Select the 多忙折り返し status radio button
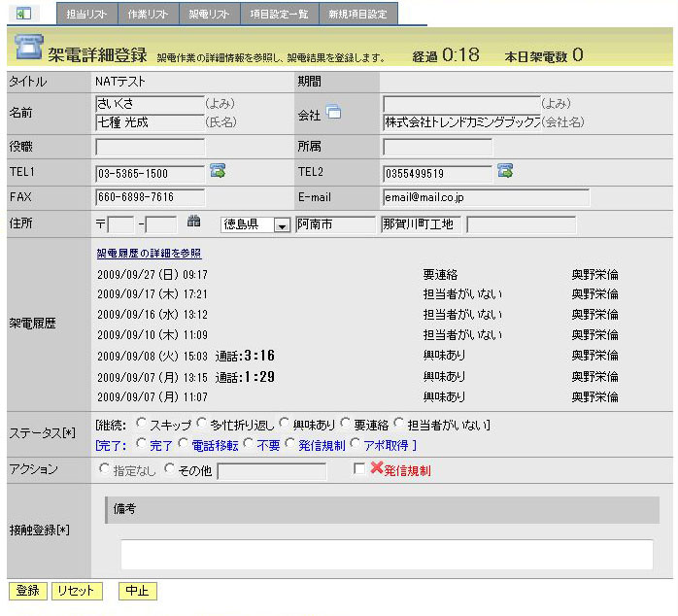This screenshot has height=616, width=678. [x=201, y=423]
